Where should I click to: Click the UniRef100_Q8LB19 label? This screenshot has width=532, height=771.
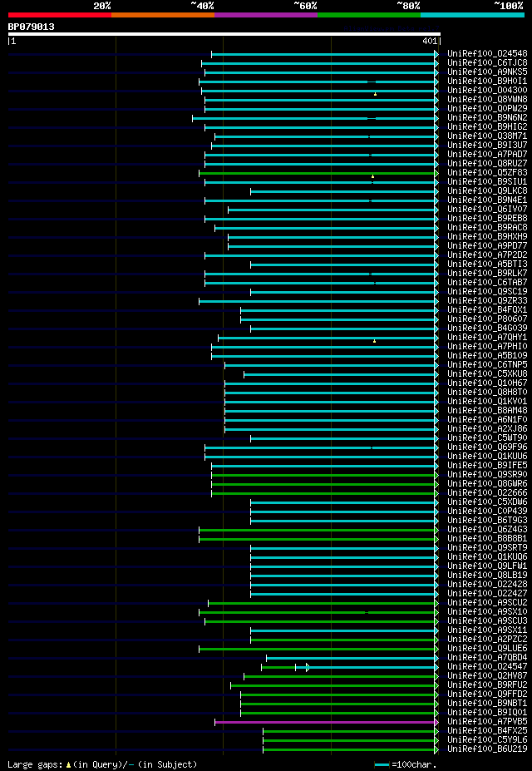(487, 576)
